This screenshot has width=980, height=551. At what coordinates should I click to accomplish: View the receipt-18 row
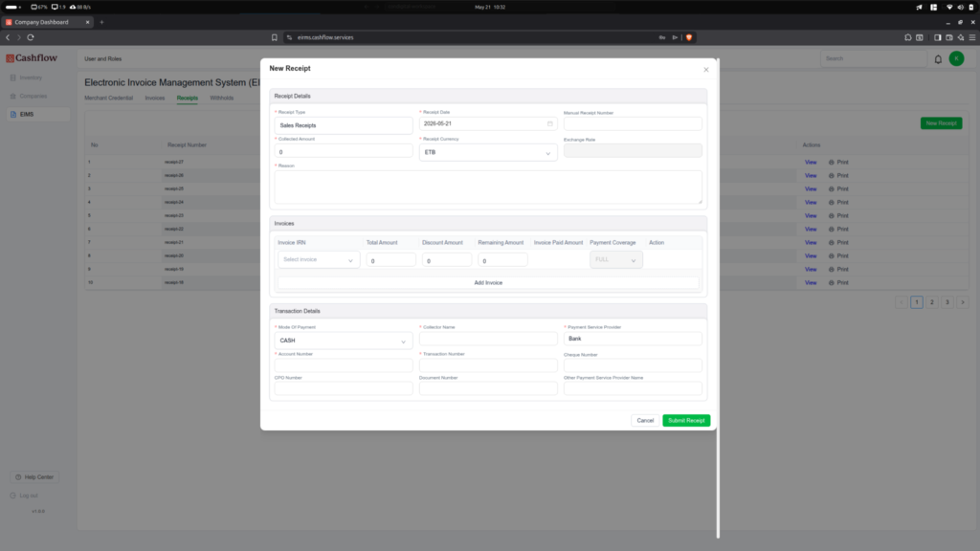click(811, 283)
